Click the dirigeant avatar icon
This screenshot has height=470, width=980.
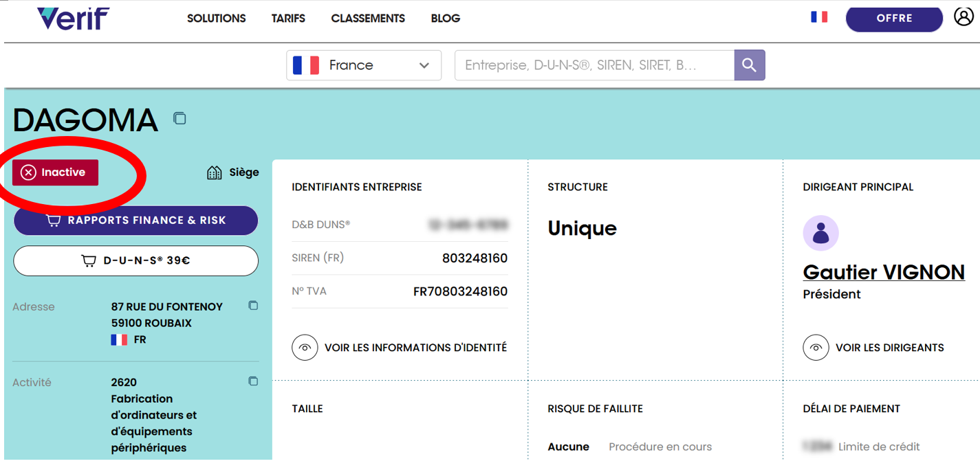tap(820, 233)
